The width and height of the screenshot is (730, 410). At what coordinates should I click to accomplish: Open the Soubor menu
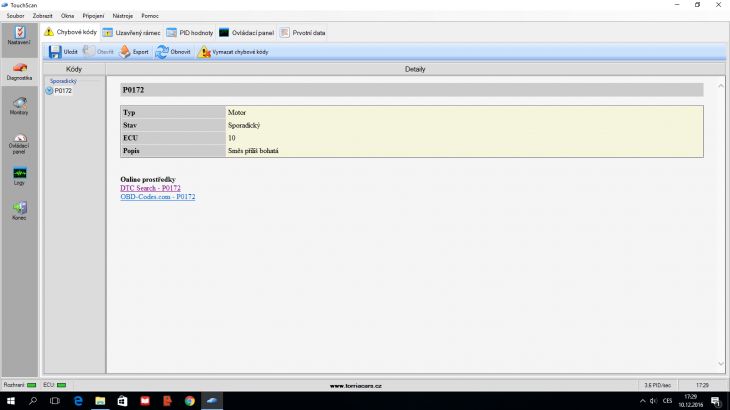15,16
